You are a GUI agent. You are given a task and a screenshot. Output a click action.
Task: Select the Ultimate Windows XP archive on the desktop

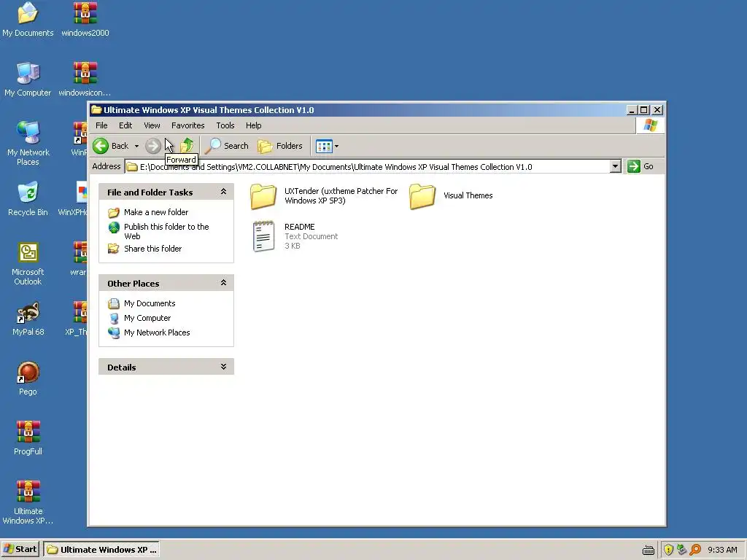pos(28,502)
